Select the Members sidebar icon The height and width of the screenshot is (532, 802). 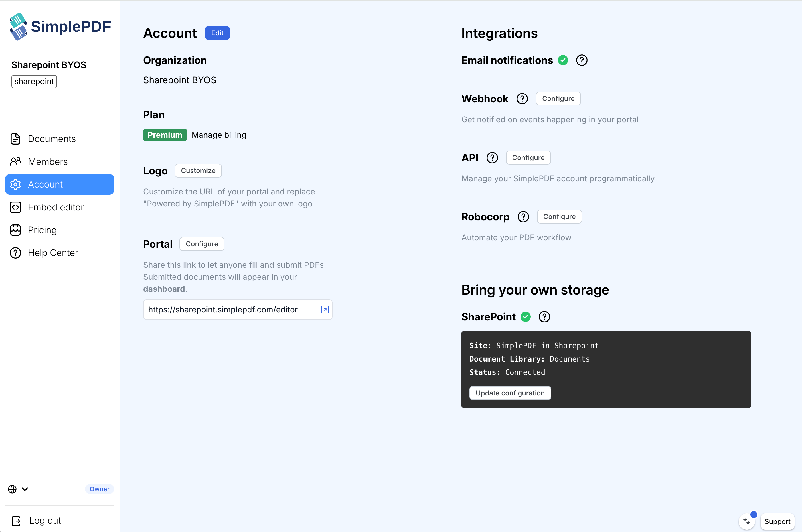click(15, 161)
